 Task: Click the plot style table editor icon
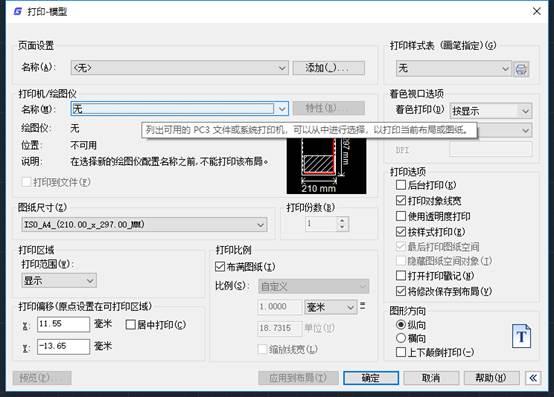521,69
